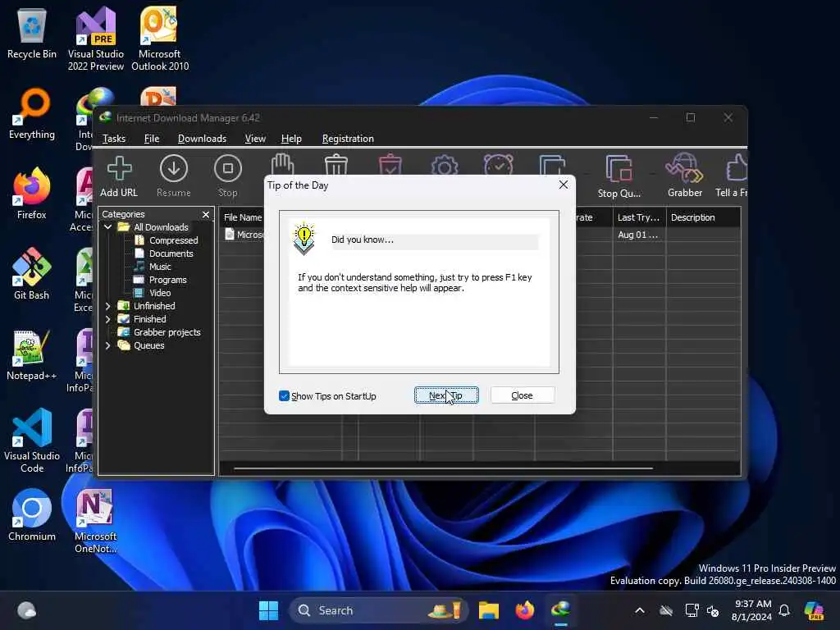This screenshot has width=840, height=630.
Task: Click Internet Download Manager taskbar icon
Action: click(560, 610)
